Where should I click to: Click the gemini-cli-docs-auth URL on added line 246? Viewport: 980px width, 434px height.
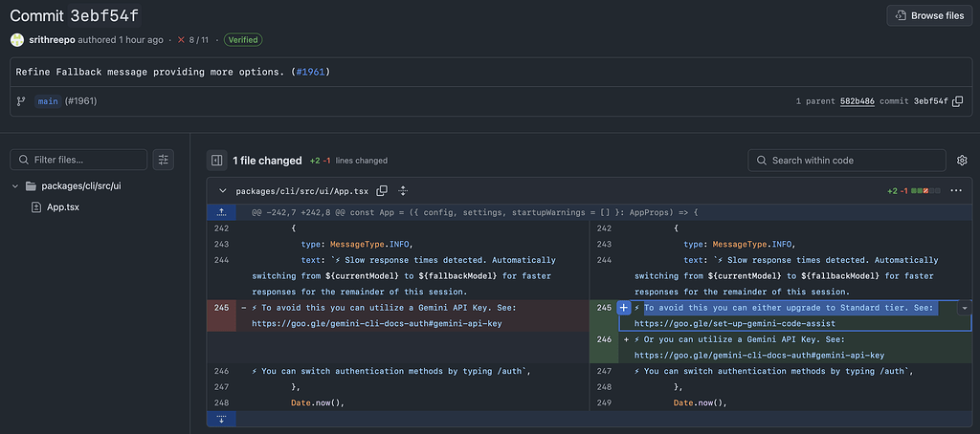tap(759, 356)
